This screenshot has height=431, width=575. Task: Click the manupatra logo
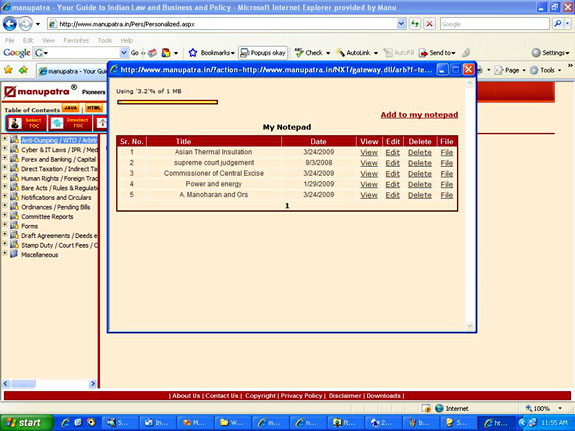(40, 91)
